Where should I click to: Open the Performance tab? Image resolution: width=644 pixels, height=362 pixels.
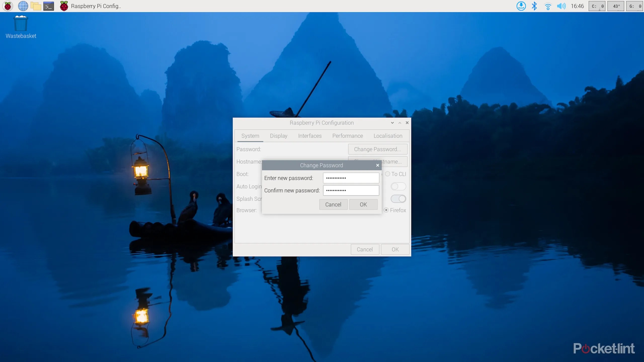point(347,136)
